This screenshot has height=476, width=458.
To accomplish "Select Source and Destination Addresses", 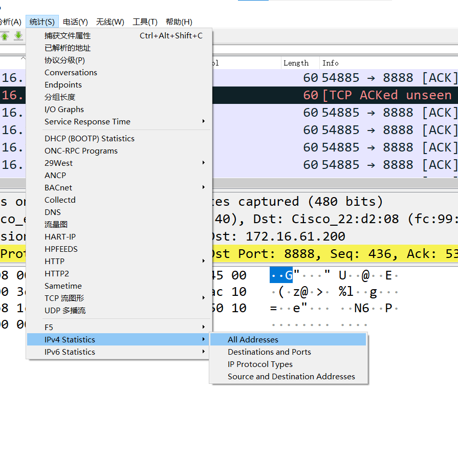I will pos(291,377).
